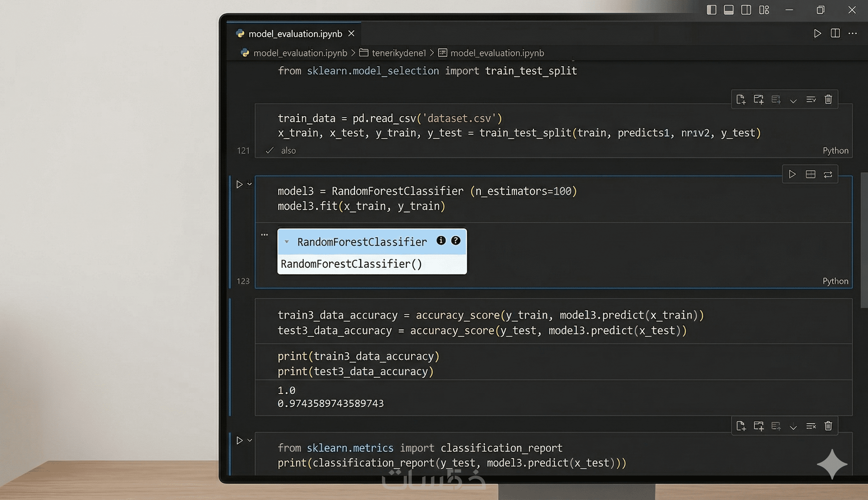Open the output options ellipsis beside the RandomForestClassifier output
The height and width of the screenshot is (500, 868).
264,235
